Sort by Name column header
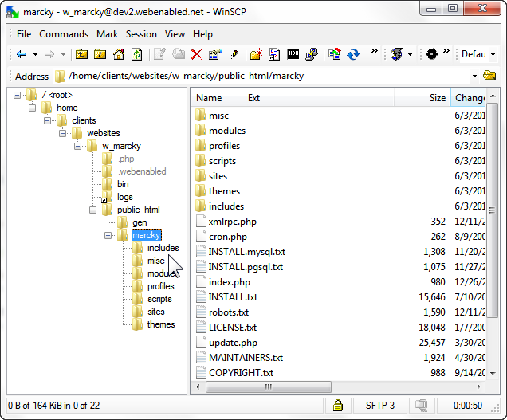Screen dimensions: 507x420 (209, 98)
